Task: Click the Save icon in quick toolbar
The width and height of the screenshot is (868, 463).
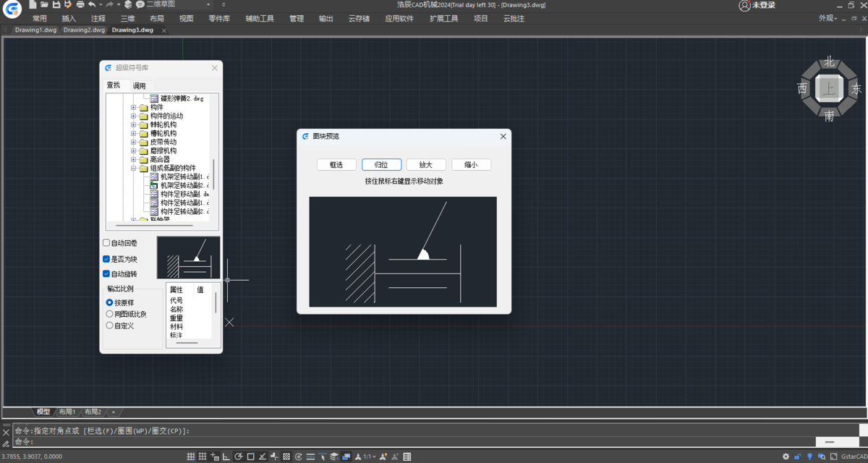Action: click(x=56, y=4)
